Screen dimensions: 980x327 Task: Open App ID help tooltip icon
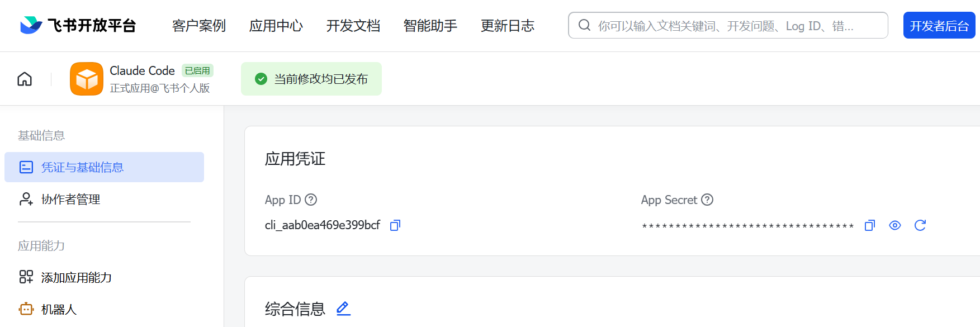311,200
